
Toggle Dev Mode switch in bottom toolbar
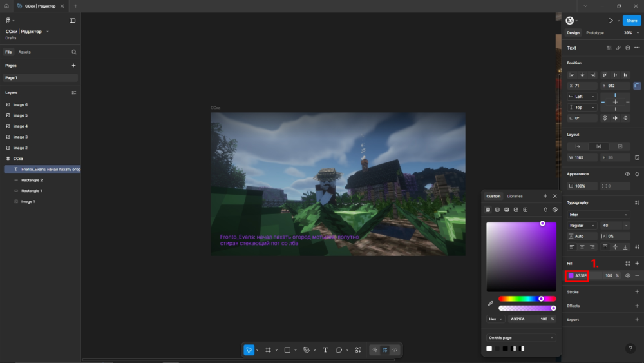pyautogui.click(x=395, y=349)
